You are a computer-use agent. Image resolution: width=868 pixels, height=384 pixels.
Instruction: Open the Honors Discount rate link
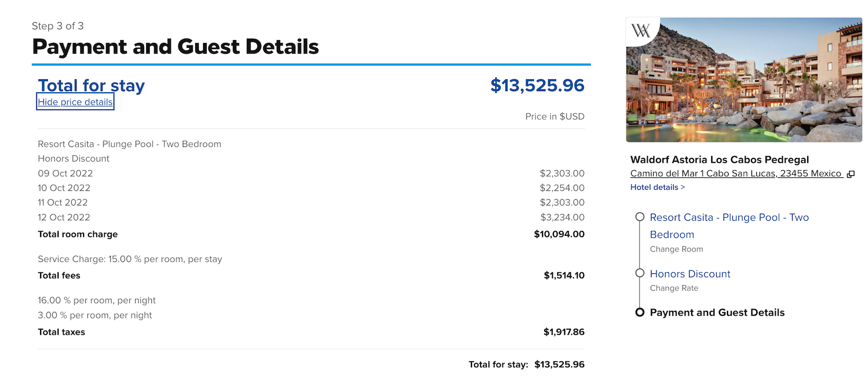coord(690,274)
